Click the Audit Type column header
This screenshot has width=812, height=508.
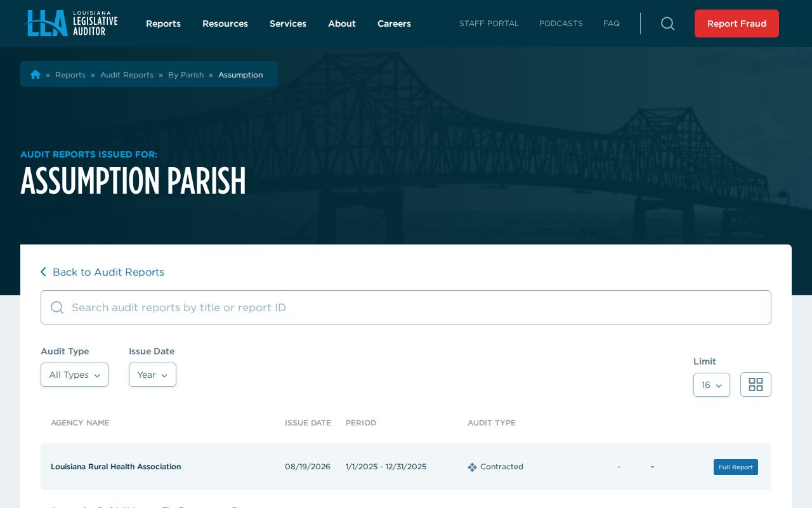(x=492, y=423)
